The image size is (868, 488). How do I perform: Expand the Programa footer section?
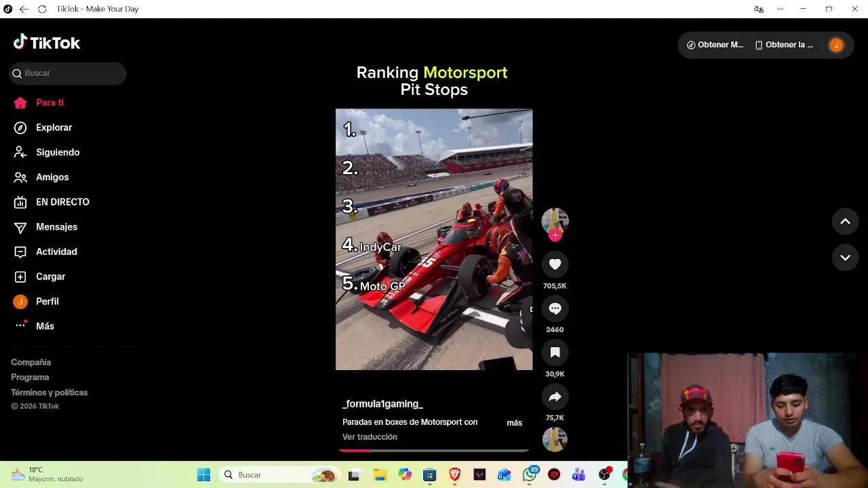30,378
